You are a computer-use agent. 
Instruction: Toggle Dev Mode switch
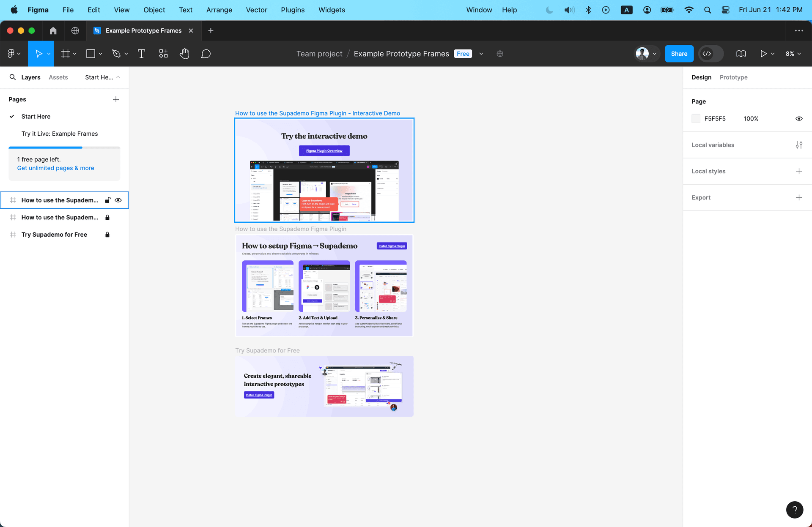[711, 54]
